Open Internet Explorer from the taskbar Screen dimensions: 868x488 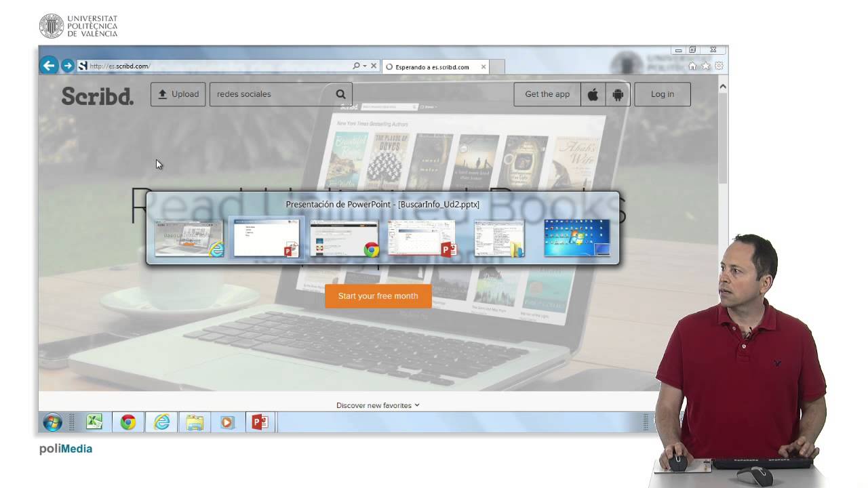[x=161, y=422]
